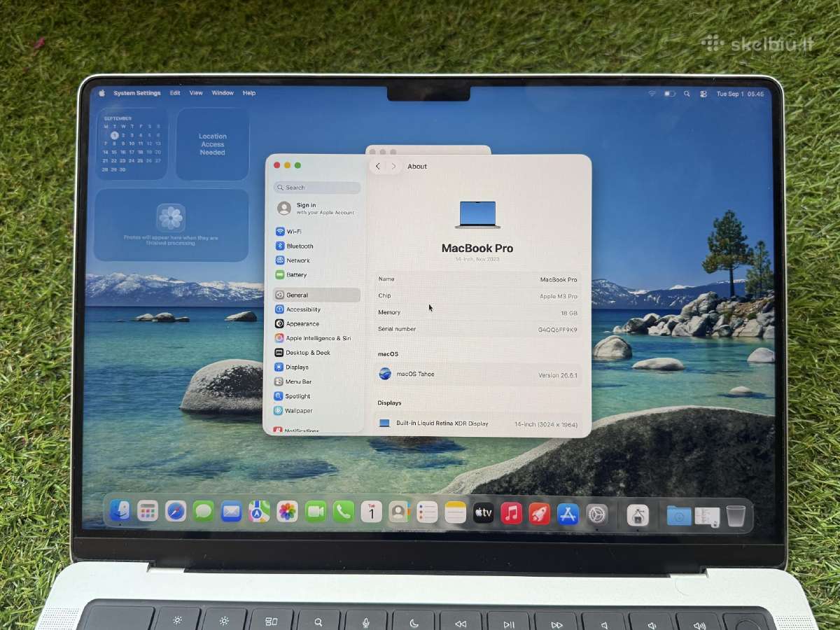Viewport: 840px width, 630px height.
Task: Click Sign in with your Apple Account
Action: [x=317, y=209]
